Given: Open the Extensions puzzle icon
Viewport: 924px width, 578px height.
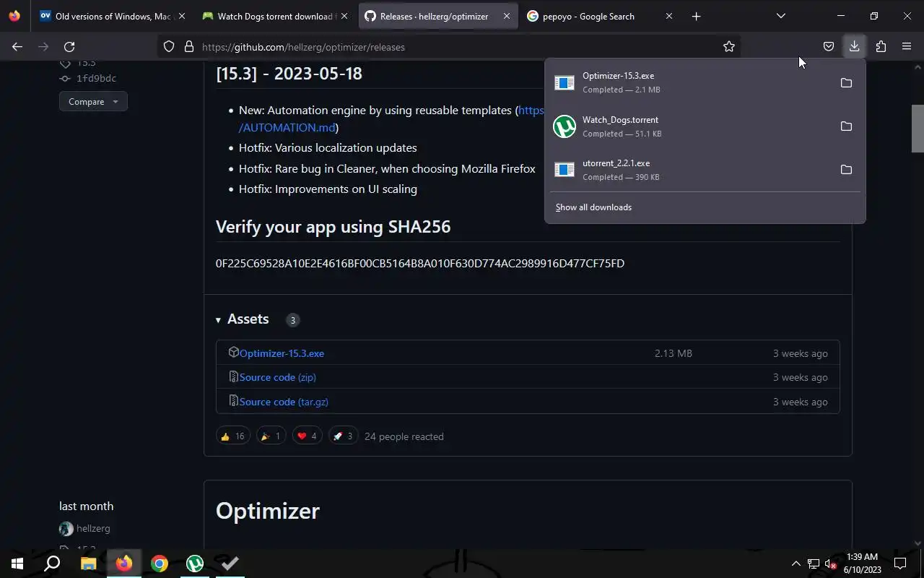Looking at the screenshot, I should [881, 46].
